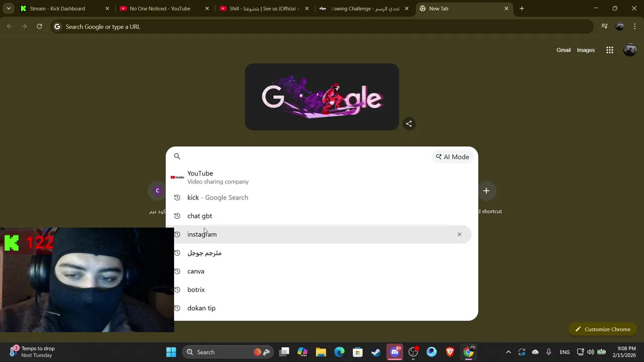Image resolution: width=644 pixels, height=362 pixels.
Task: Open File Explorer from the taskbar
Action: tap(321, 352)
